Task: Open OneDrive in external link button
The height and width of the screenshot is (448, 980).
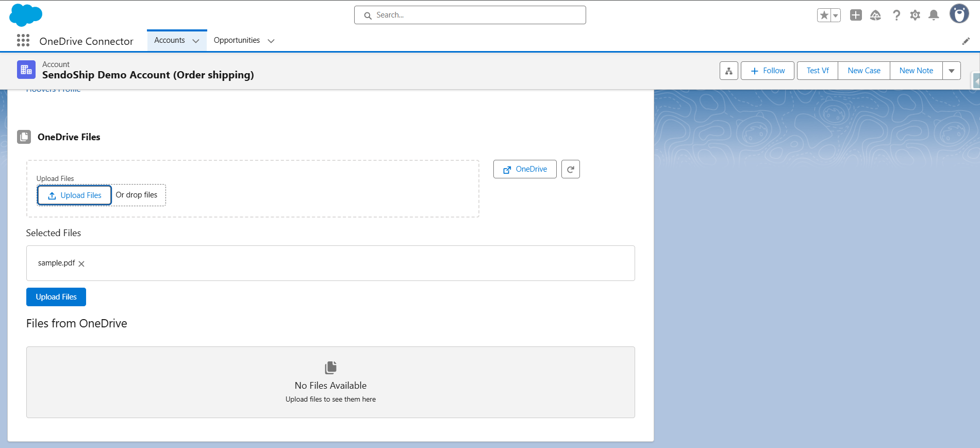Action: pyautogui.click(x=525, y=169)
